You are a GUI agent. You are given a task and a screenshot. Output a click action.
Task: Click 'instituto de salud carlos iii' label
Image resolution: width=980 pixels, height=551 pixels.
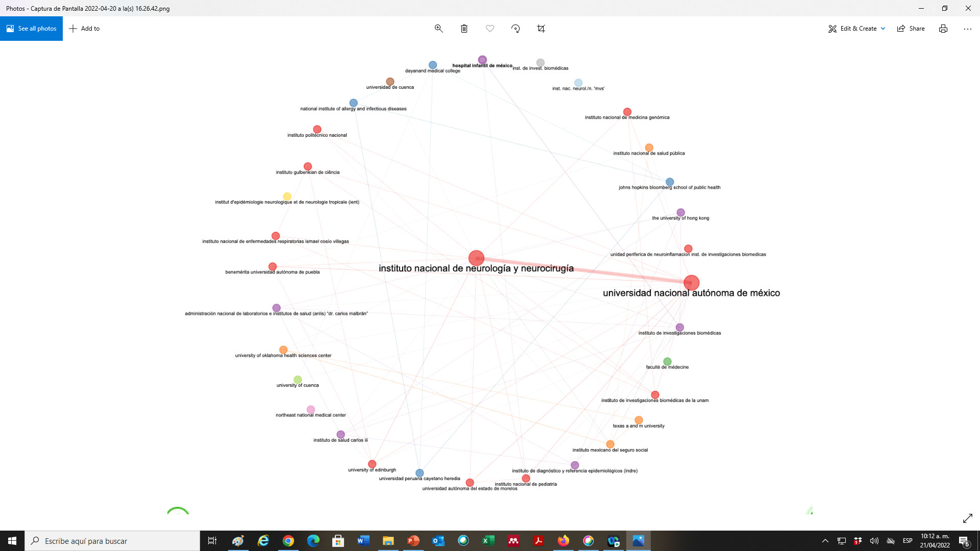coord(340,440)
